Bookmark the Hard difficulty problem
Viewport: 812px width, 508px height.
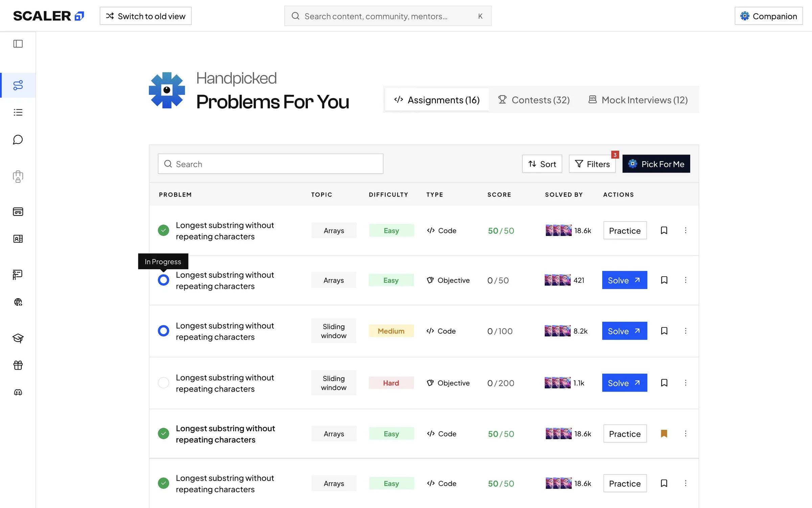(664, 383)
